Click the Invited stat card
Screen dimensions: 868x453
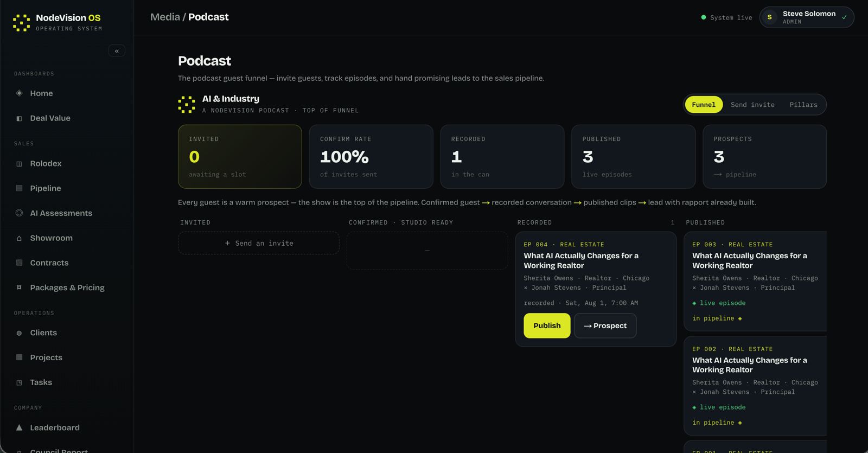tap(240, 157)
